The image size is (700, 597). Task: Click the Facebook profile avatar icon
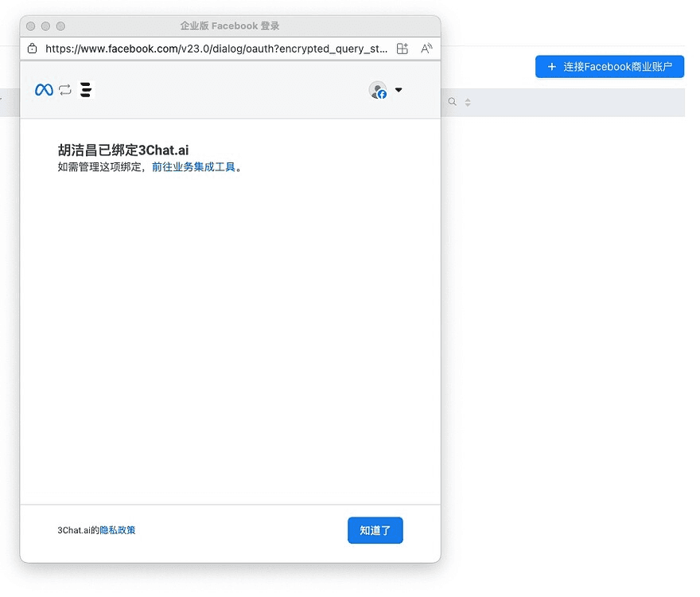coord(378,90)
